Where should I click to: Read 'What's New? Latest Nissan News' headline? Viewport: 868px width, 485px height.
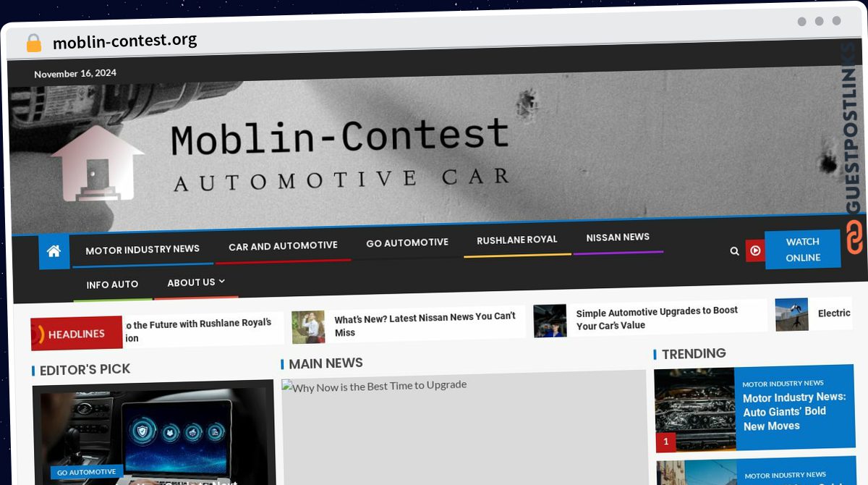(x=425, y=324)
